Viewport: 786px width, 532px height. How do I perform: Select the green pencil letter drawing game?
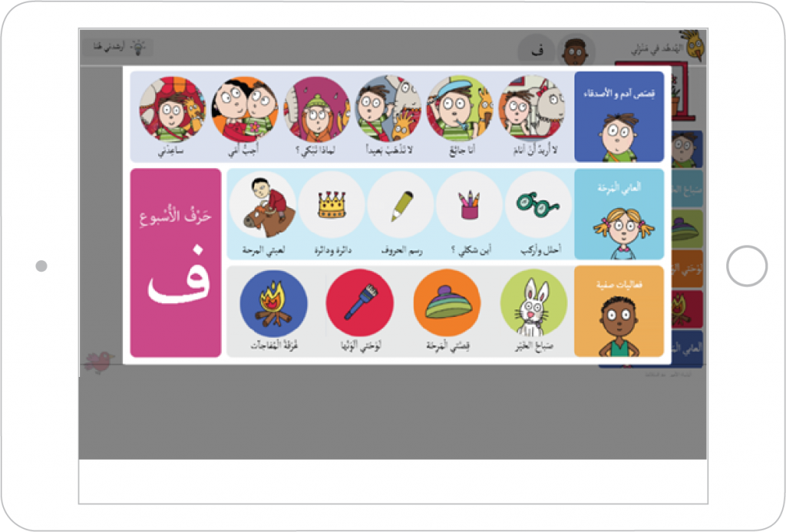point(401,204)
